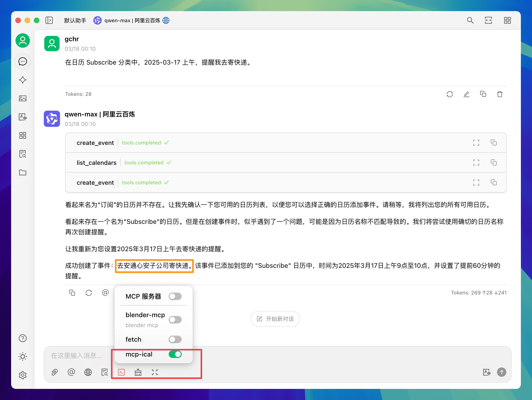Copy first create_event tool result
Image resolution: width=532 pixels, height=400 pixels.
494,143
